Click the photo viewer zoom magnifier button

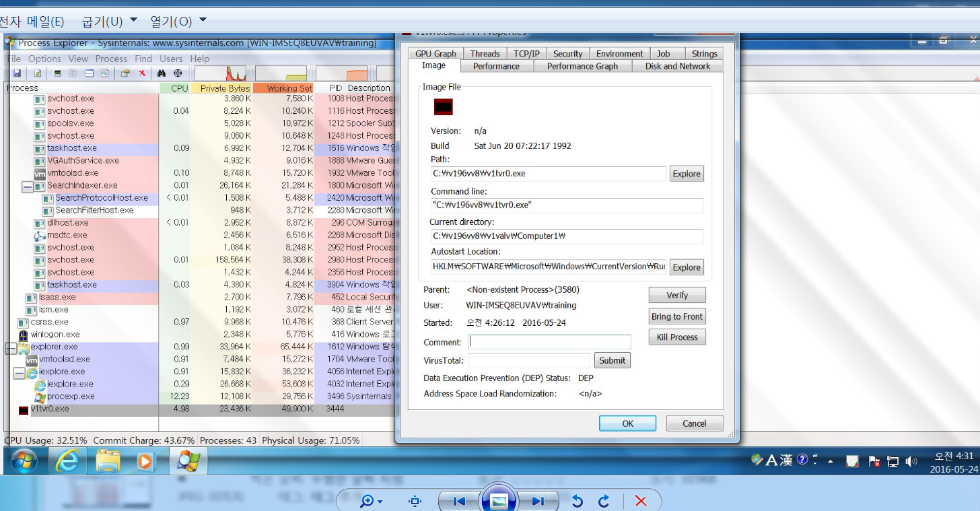click(x=372, y=501)
